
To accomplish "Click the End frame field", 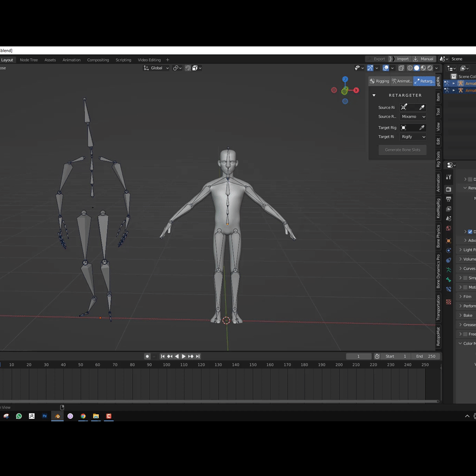I will click(x=426, y=356).
